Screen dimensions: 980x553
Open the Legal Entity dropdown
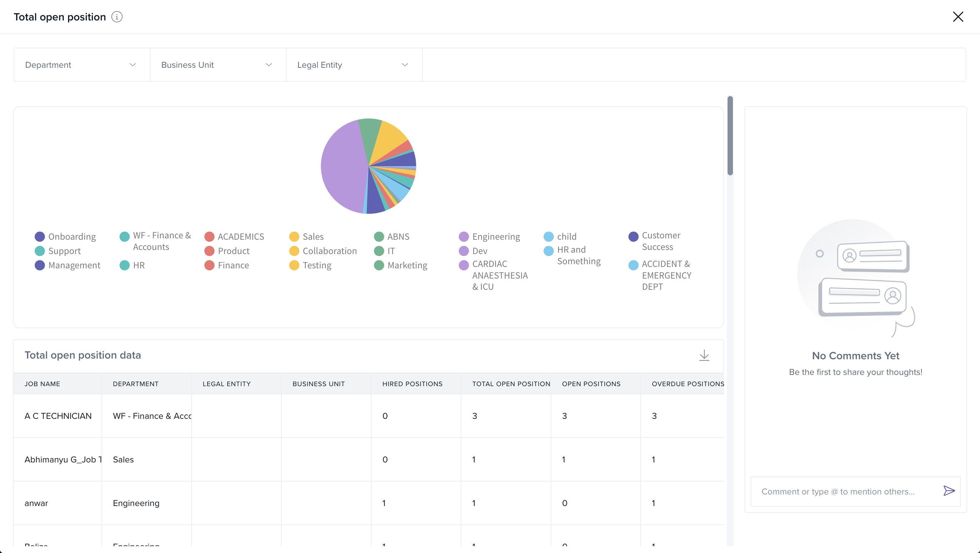click(x=354, y=65)
